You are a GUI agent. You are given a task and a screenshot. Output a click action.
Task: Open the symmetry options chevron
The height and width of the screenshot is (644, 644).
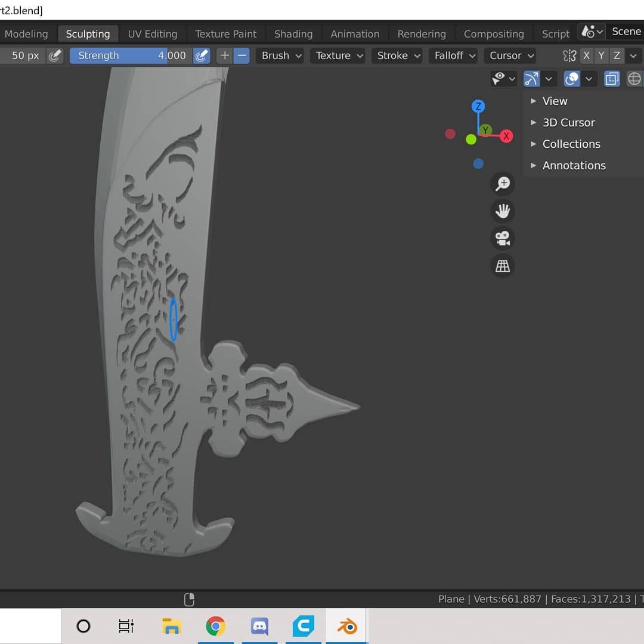click(633, 55)
